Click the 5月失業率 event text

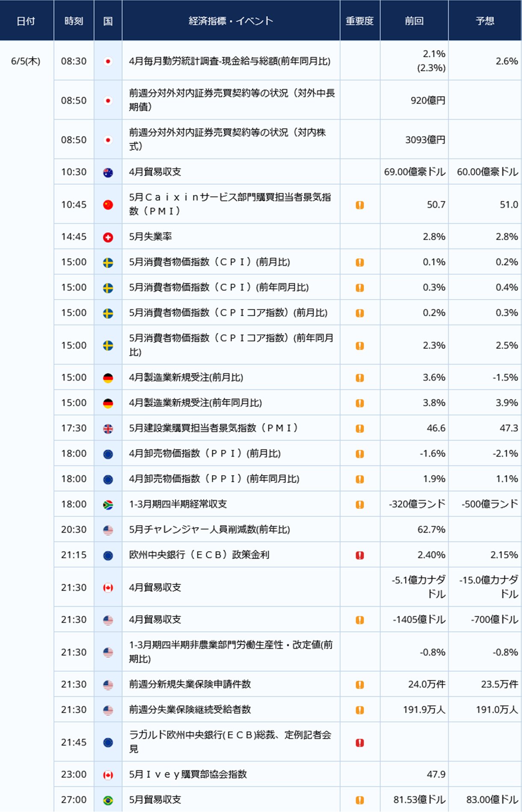tap(150, 236)
